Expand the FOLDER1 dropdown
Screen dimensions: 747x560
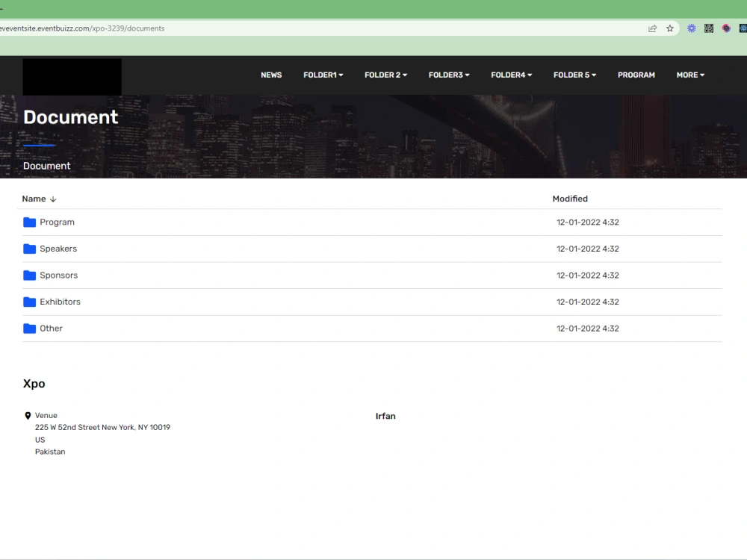(323, 75)
